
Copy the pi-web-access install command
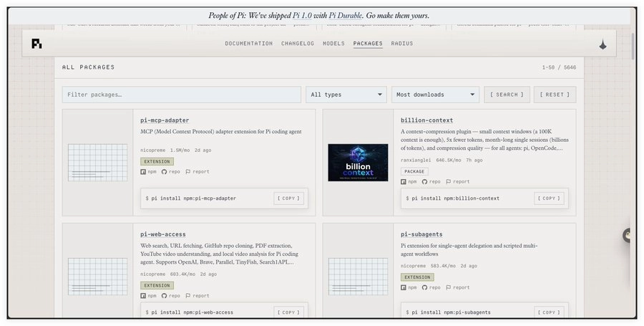coord(289,312)
